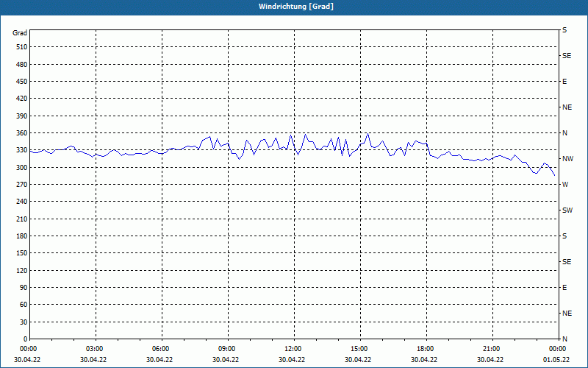
Task: Click the W compass label
Action: point(565,185)
